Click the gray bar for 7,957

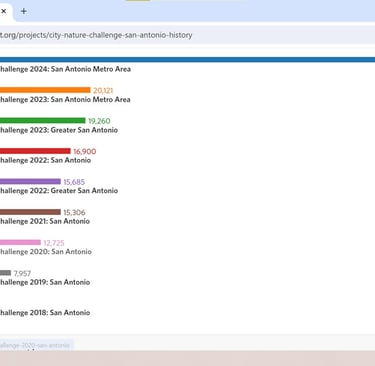(5, 273)
